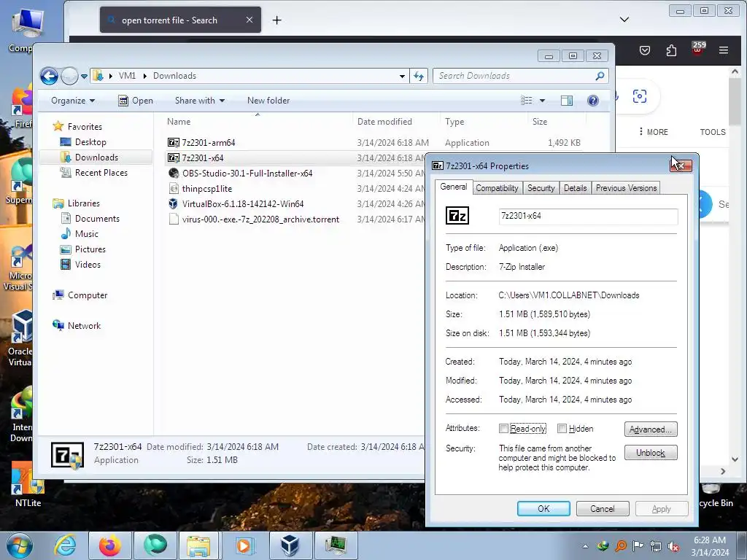Click Unblock button
This screenshot has width=747, height=560.
650,452
